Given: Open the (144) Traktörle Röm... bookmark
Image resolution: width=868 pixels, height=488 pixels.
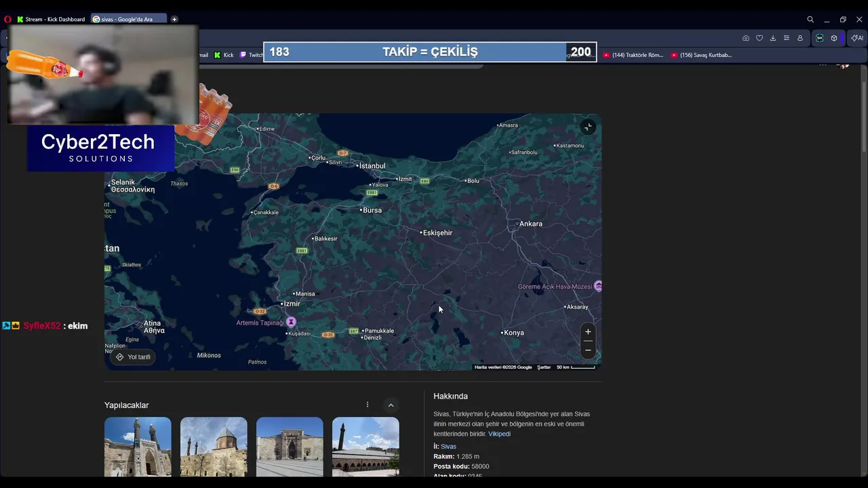Looking at the screenshot, I should (x=633, y=55).
